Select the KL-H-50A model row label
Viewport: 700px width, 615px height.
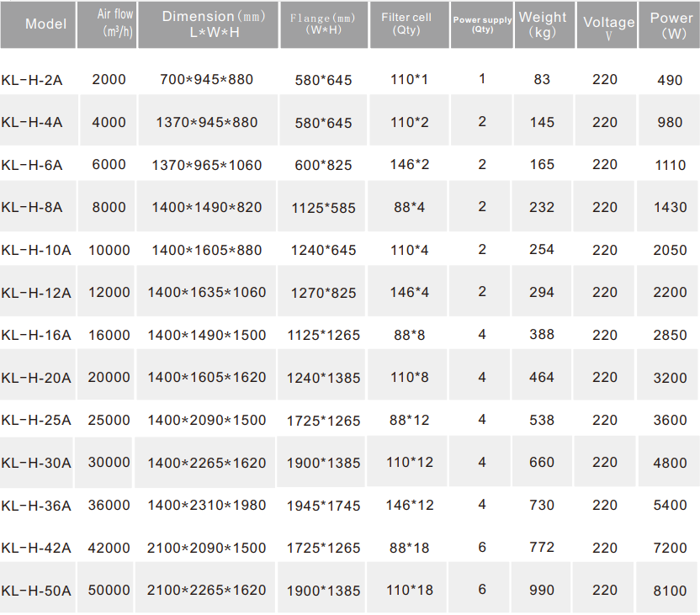click(x=36, y=591)
